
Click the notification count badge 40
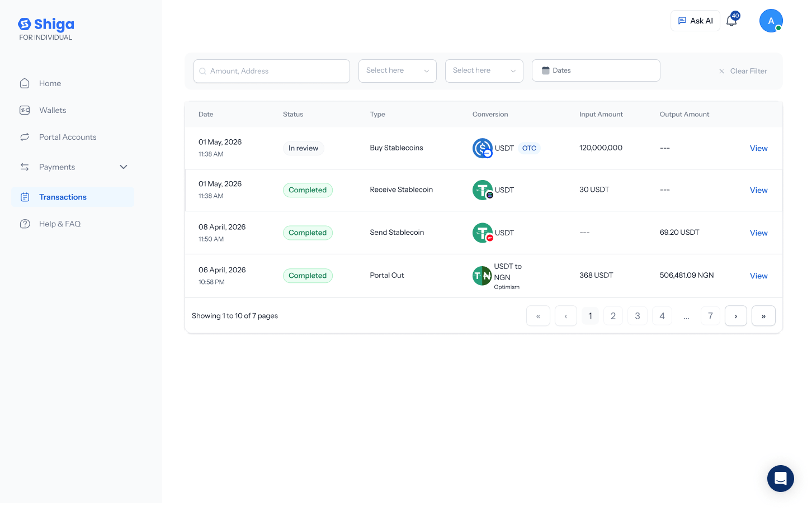[x=735, y=16]
